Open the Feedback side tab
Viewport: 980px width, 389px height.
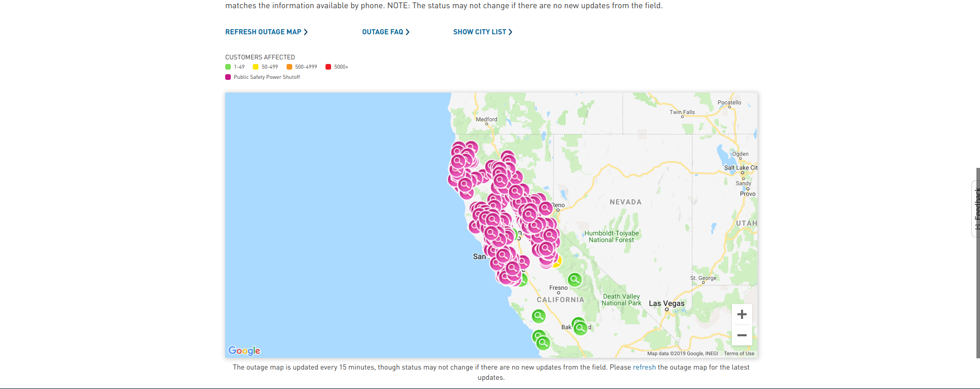(975, 209)
